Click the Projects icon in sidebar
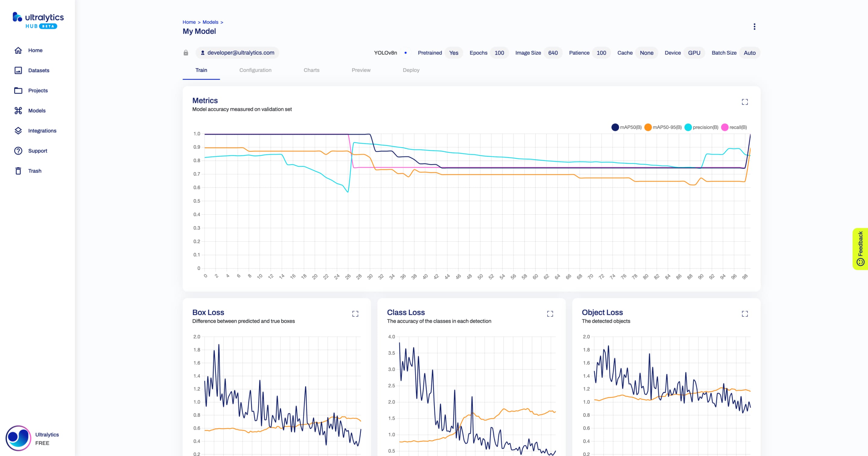 18,90
